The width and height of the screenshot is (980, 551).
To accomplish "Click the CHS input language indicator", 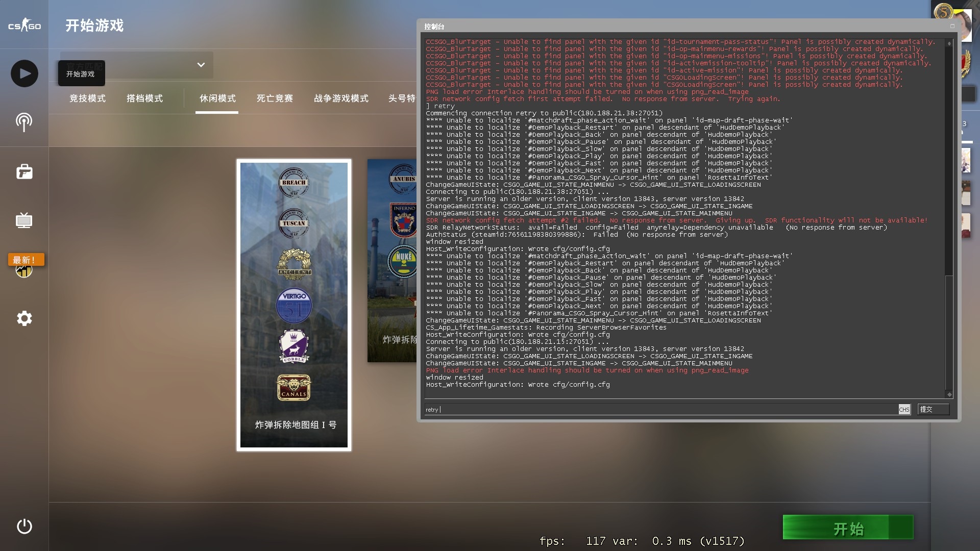I will coord(904,409).
